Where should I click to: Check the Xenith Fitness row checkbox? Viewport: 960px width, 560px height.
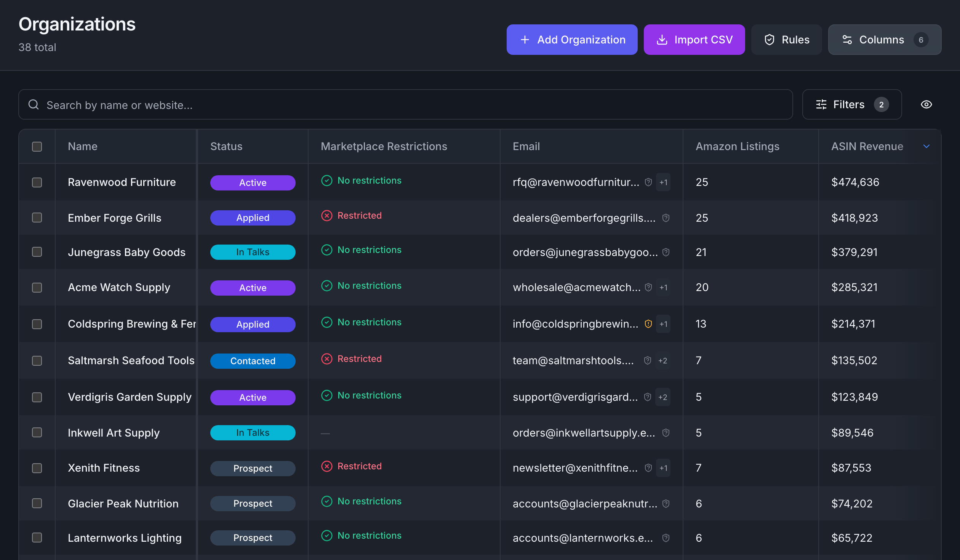click(x=37, y=468)
